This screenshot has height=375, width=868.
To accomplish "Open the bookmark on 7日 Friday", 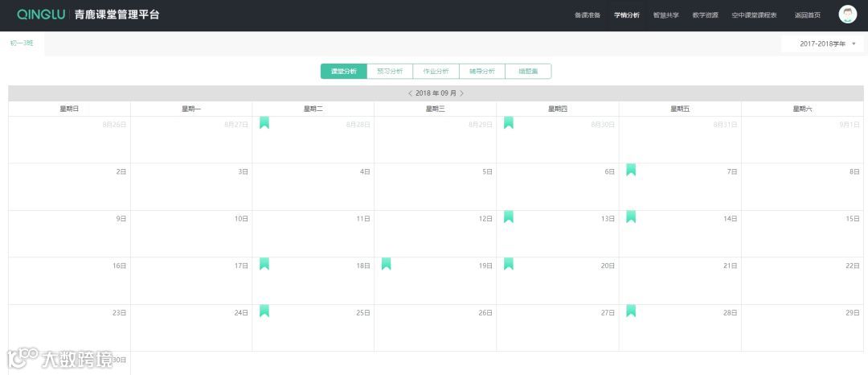I will [631, 170].
